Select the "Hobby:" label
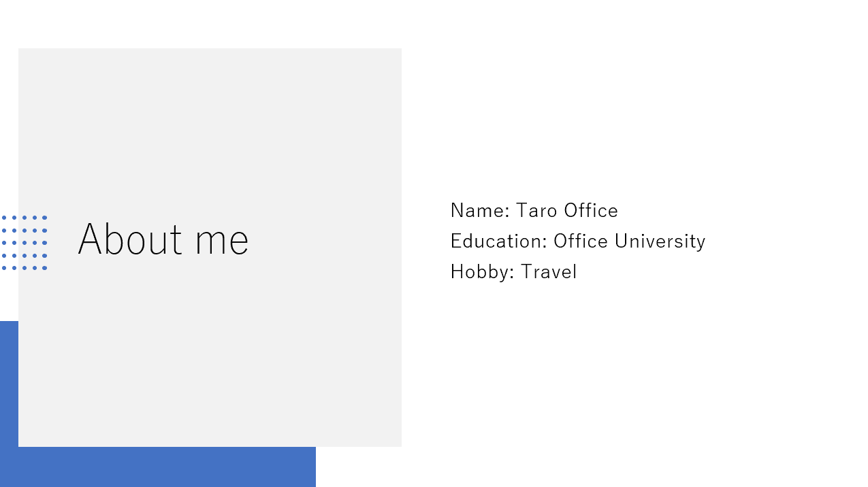 point(483,272)
